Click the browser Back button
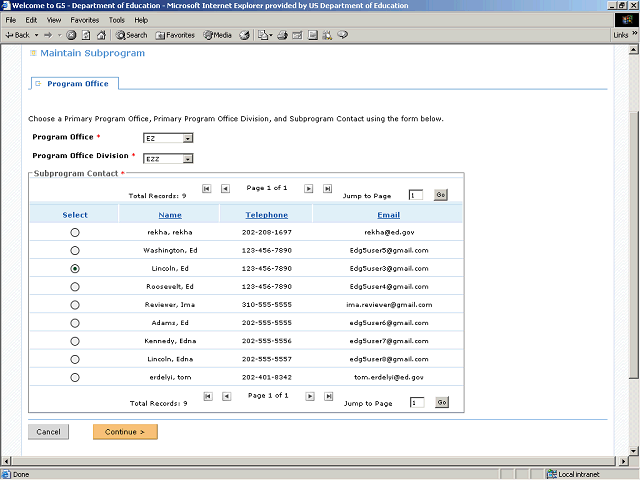This screenshot has height=480, width=640. (17, 35)
